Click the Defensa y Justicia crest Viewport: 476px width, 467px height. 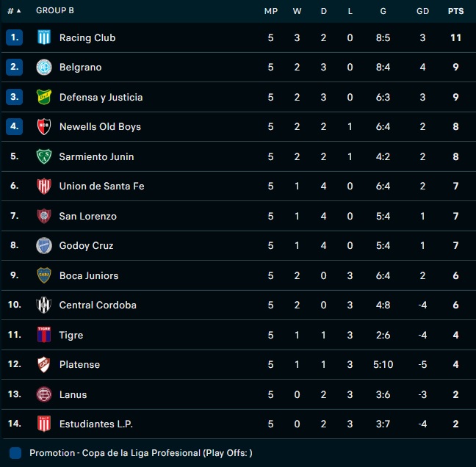pos(44,97)
